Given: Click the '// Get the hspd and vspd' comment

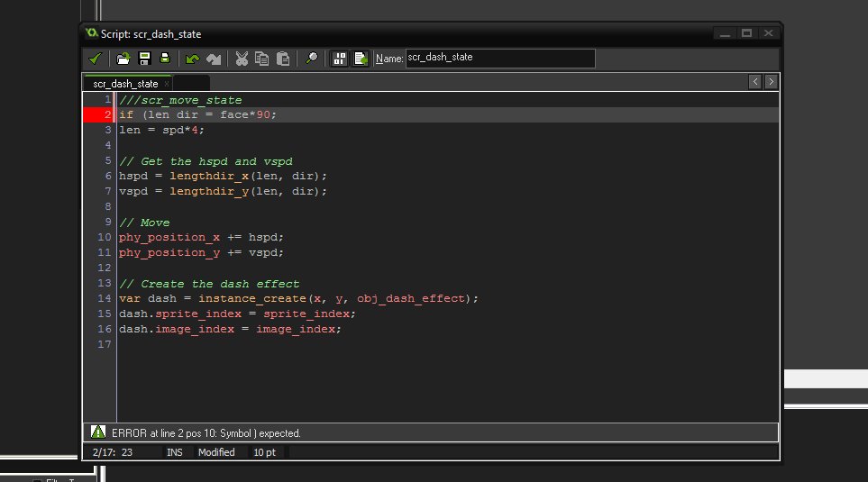Looking at the screenshot, I should point(206,161).
